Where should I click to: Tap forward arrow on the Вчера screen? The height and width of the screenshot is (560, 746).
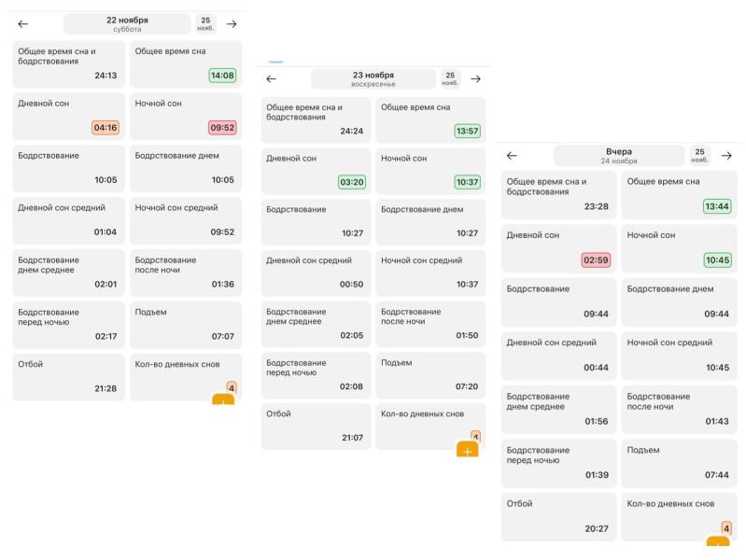pyautogui.click(x=726, y=155)
